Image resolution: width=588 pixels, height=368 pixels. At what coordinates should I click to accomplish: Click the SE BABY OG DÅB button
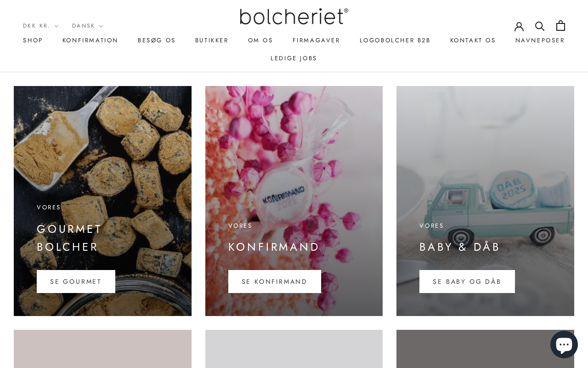[467, 282]
